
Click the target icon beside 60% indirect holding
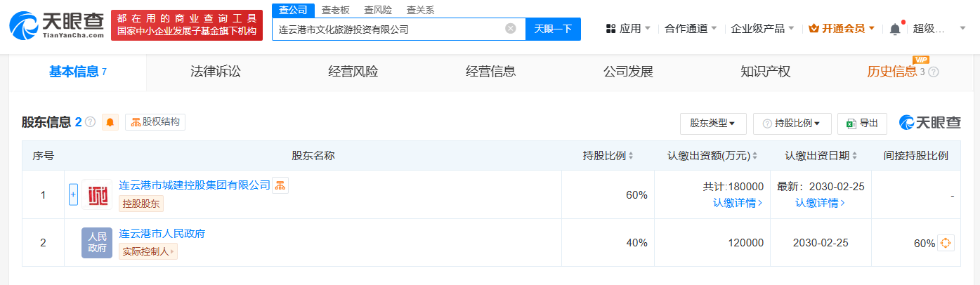point(946,243)
